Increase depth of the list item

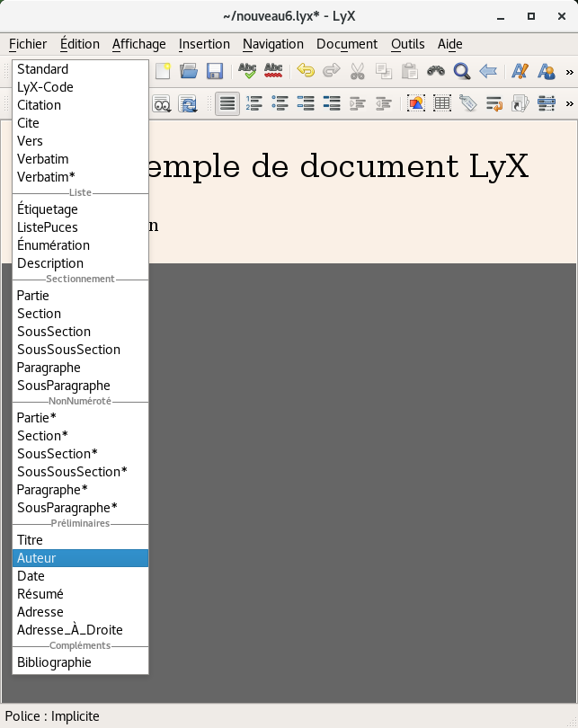click(x=358, y=103)
